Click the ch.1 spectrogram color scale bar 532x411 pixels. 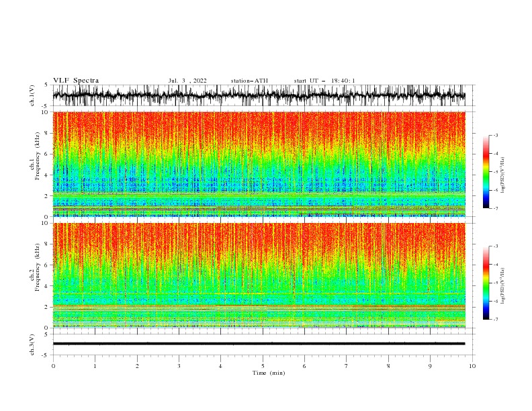(x=486, y=172)
